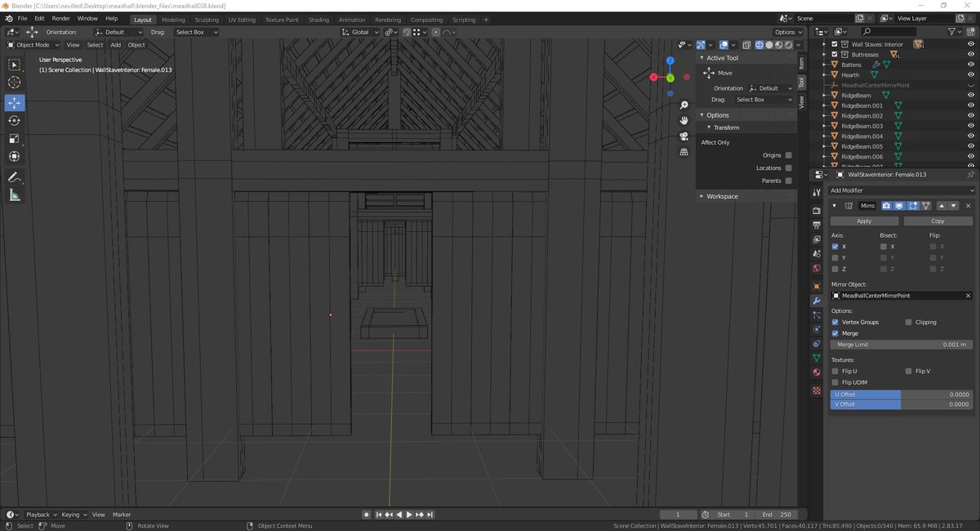Screen dimensions: 980x531
Task: Open the viewport Add menu
Action: [x=116, y=45]
